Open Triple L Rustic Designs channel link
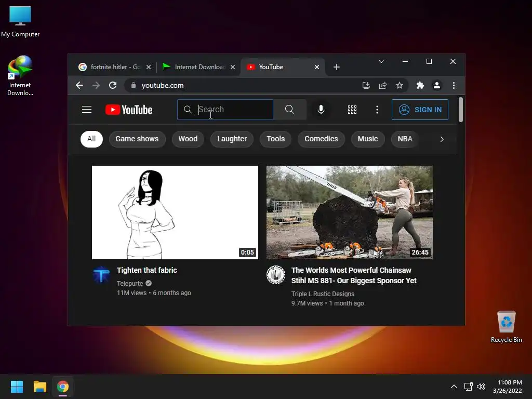Viewport: 532px width, 399px height. coord(323,294)
